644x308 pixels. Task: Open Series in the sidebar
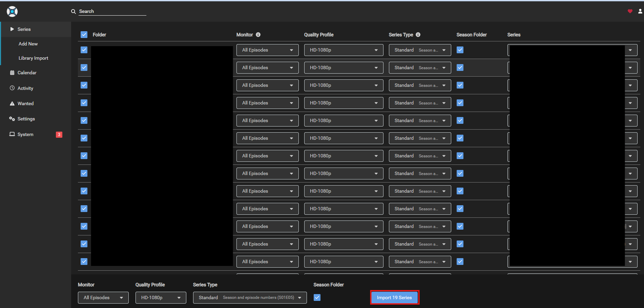click(x=36, y=29)
